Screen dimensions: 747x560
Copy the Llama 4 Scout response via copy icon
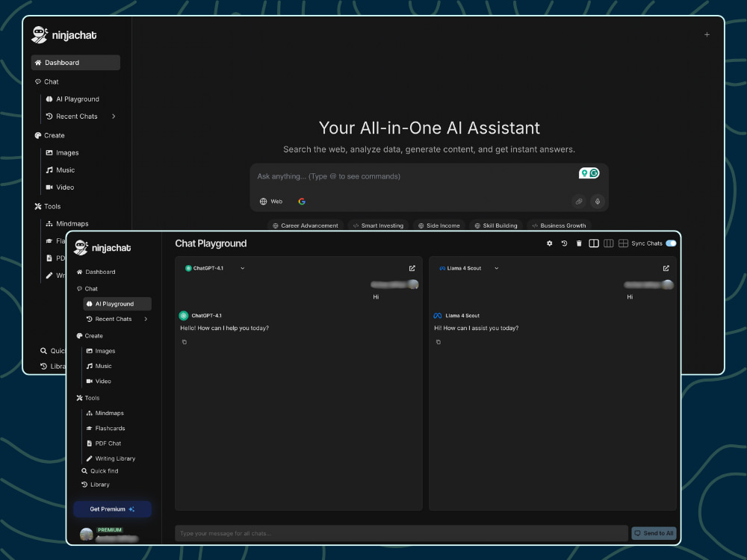pyautogui.click(x=438, y=342)
